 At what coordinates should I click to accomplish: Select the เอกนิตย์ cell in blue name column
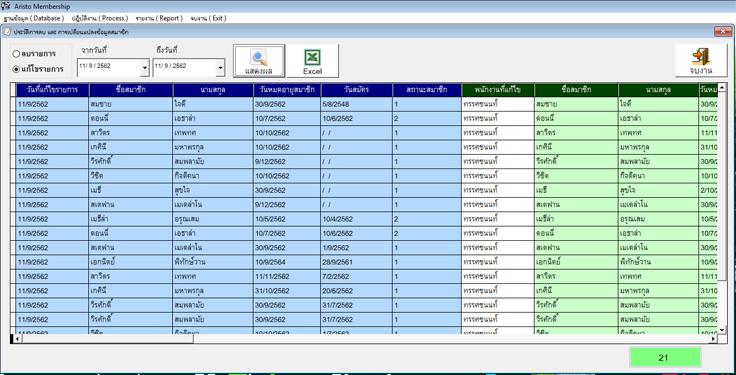tap(131, 262)
